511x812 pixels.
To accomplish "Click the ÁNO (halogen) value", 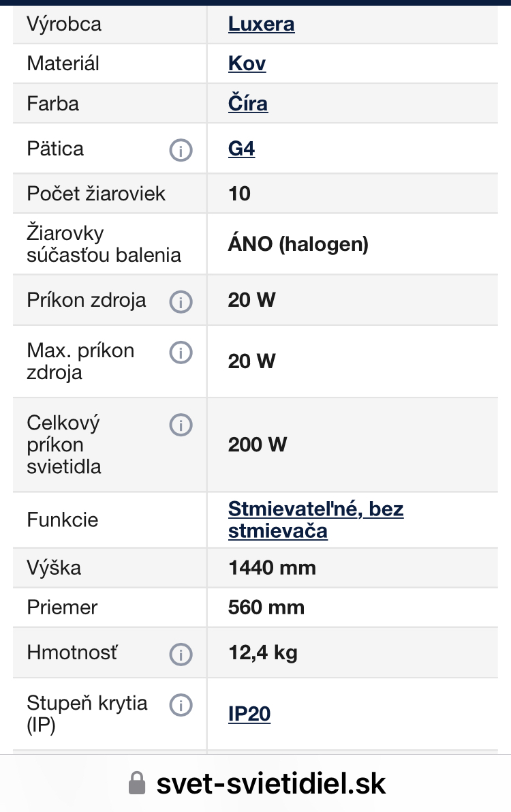I will pyautogui.click(x=298, y=244).
